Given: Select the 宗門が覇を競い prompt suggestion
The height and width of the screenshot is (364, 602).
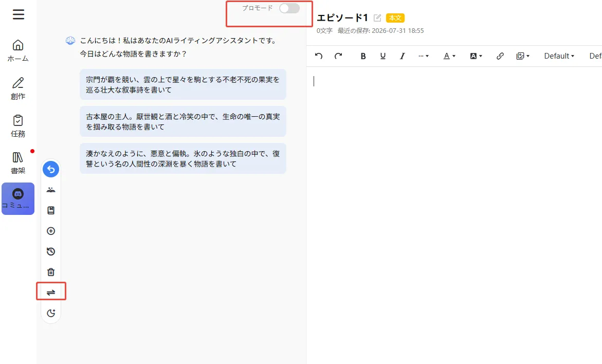Looking at the screenshot, I should (183, 84).
